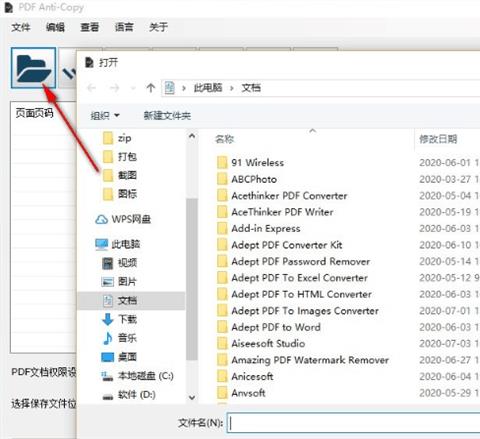This screenshot has height=439, width=480.
Task: Select Acethinker PDF Converter folder
Action: 282,196
